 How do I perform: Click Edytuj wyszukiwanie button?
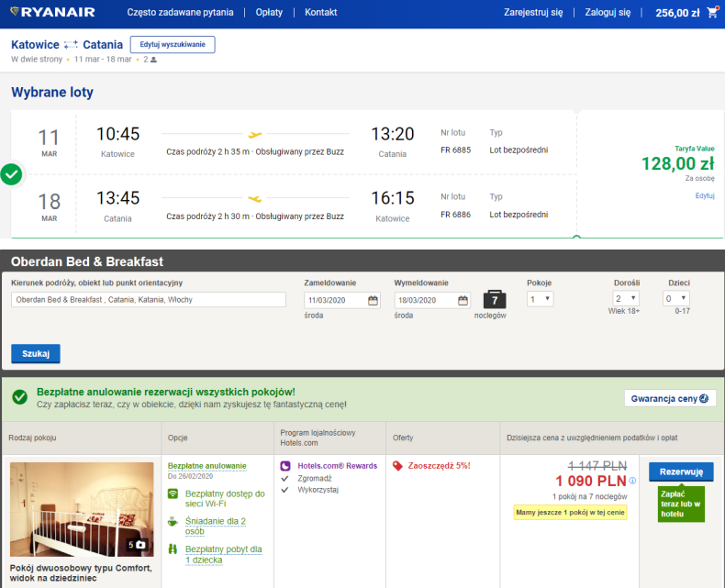point(173,44)
